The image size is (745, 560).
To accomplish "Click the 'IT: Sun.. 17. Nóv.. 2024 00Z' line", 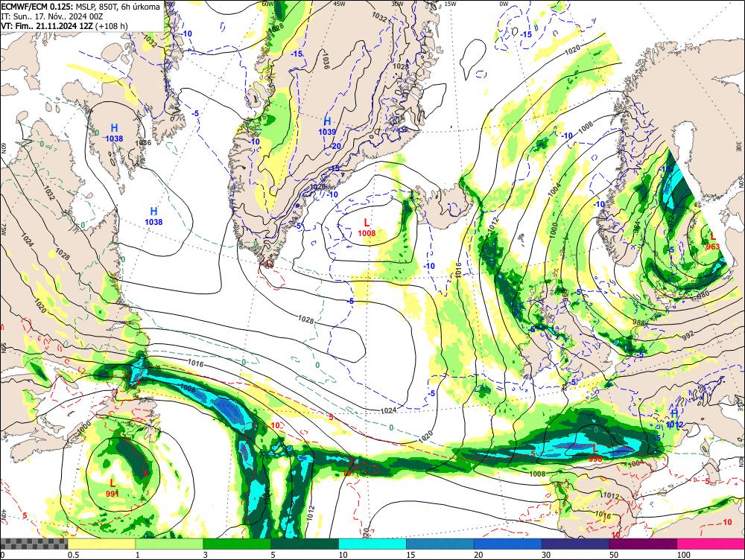I will coord(52,16).
